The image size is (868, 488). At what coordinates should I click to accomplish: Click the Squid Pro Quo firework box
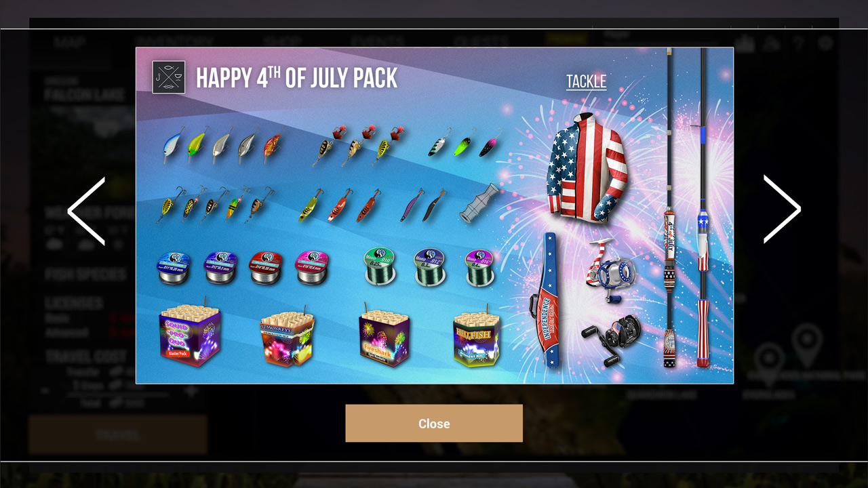[190, 336]
